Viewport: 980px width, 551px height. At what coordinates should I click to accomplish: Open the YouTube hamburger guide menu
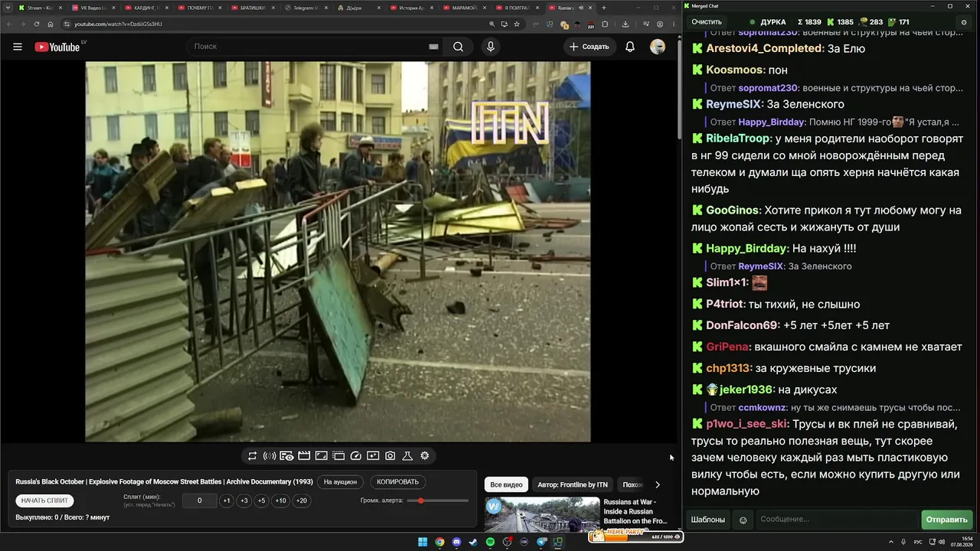[18, 47]
